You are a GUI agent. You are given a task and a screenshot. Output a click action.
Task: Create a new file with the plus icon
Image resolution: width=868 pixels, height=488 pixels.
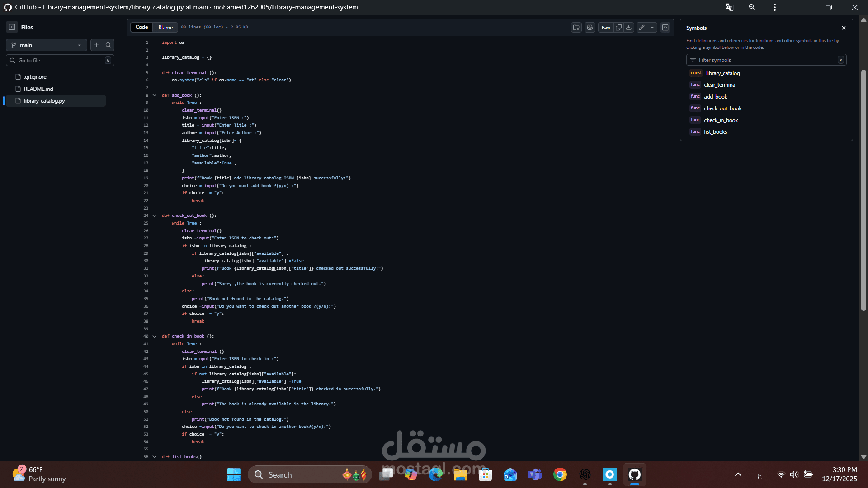[x=96, y=45]
